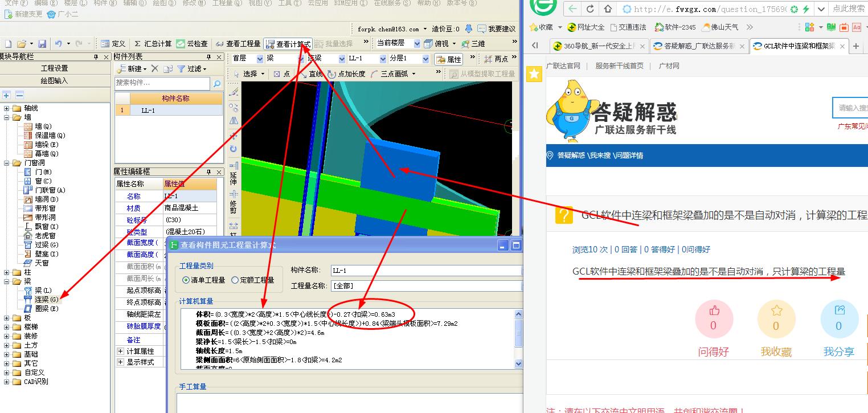The height and width of the screenshot is (413, 868).
Task: Collapse the 墙 tree node
Action: (7, 117)
